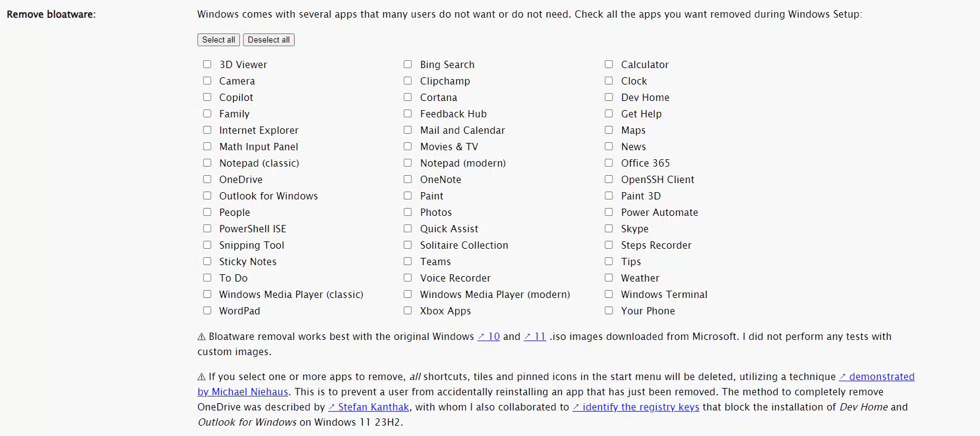Image resolution: width=980 pixels, height=436 pixels.
Task: Select the Cortana checkbox
Action: pos(408,97)
